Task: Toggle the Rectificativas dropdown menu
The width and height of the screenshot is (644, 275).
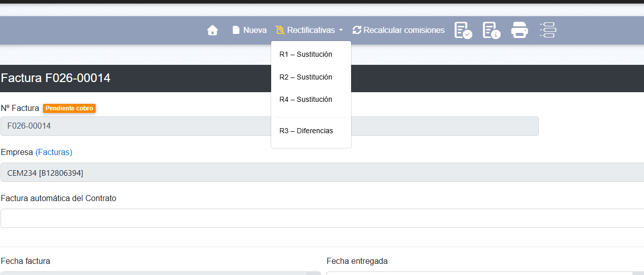Action: (309, 30)
